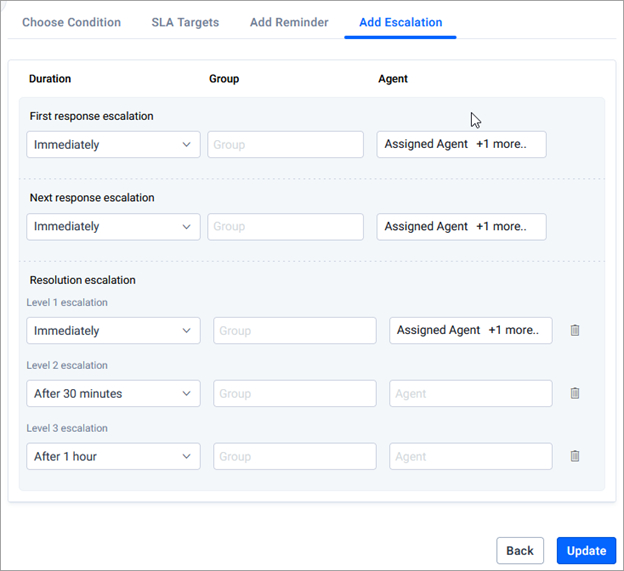624x571 pixels.
Task: Click empty Agent field for Level 3 escalation
Action: pyautogui.click(x=471, y=456)
